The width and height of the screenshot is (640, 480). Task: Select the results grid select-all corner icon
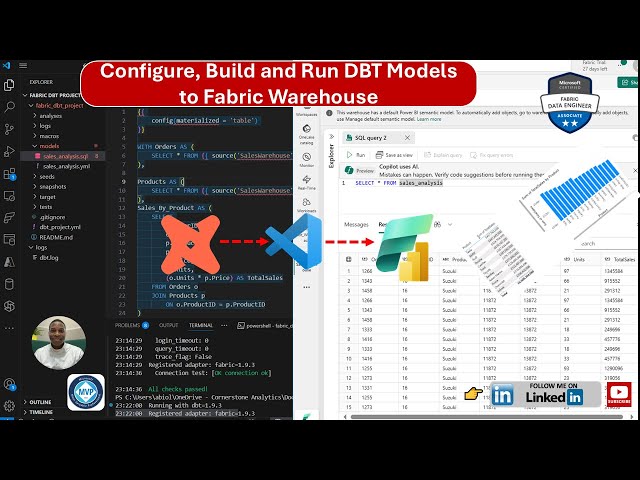click(x=349, y=259)
